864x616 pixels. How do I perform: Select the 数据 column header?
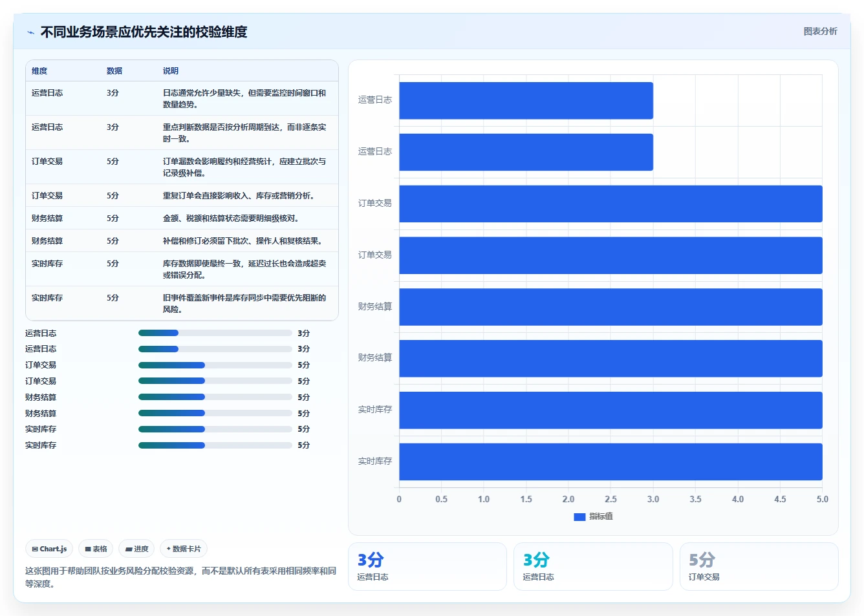(x=114, y=71)
